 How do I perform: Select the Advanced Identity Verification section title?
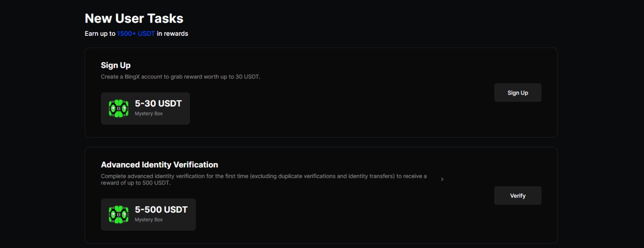159,165
